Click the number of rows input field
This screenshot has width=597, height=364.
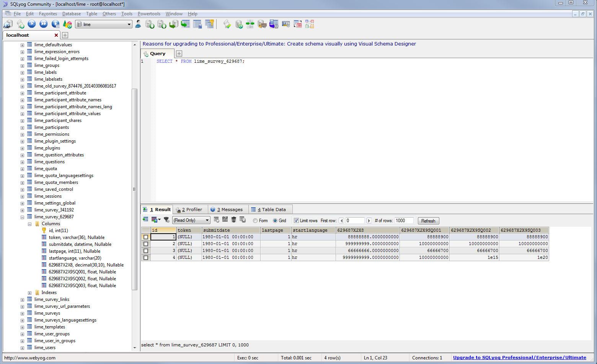[404, 221]
